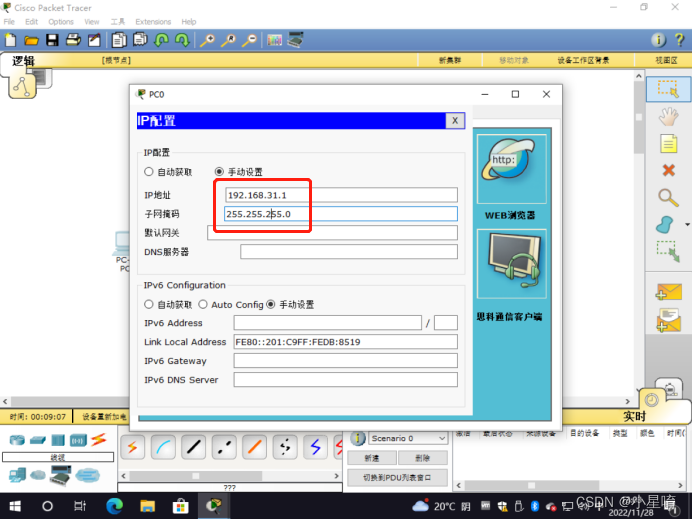Open the File menu
This screenshot has height=519, width=692.
(x=9, y=22)
